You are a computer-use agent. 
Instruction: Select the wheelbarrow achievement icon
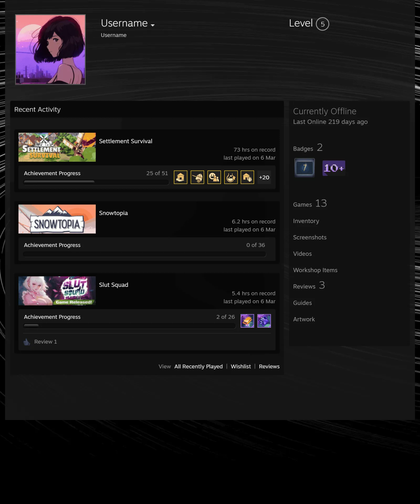[x=197, y=177]
